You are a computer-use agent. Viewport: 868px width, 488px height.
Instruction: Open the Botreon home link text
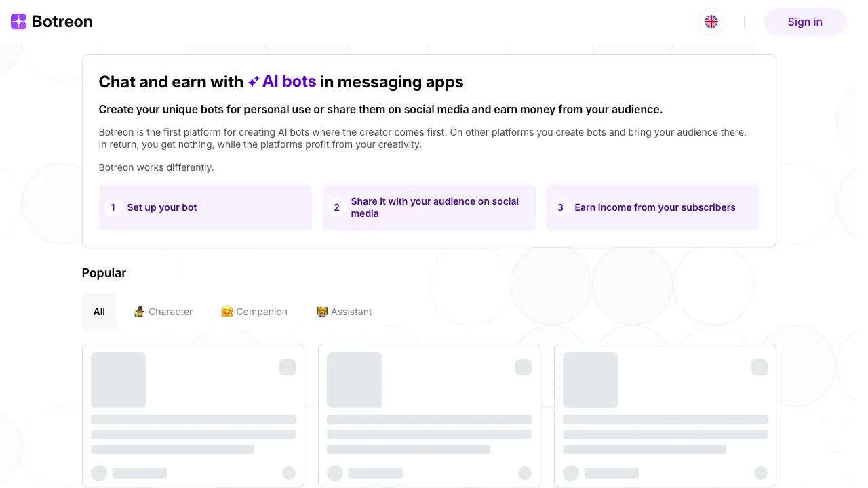62,22
